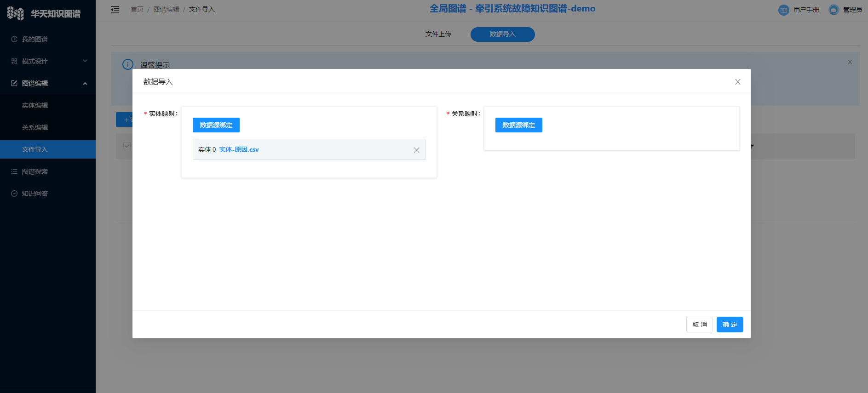Screen dimensions: 868x393
Task: Switch to the 文件上传 tab
Action: click(438, 34)
